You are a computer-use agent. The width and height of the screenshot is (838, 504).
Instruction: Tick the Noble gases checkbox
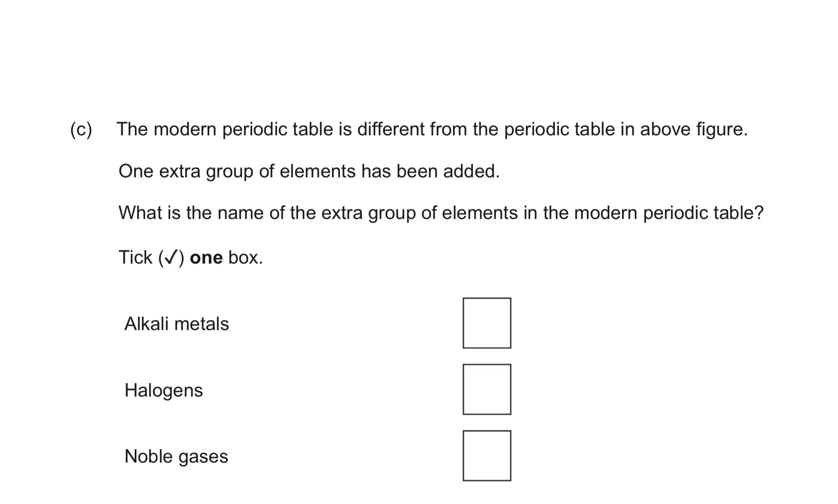tap(487, 456)
